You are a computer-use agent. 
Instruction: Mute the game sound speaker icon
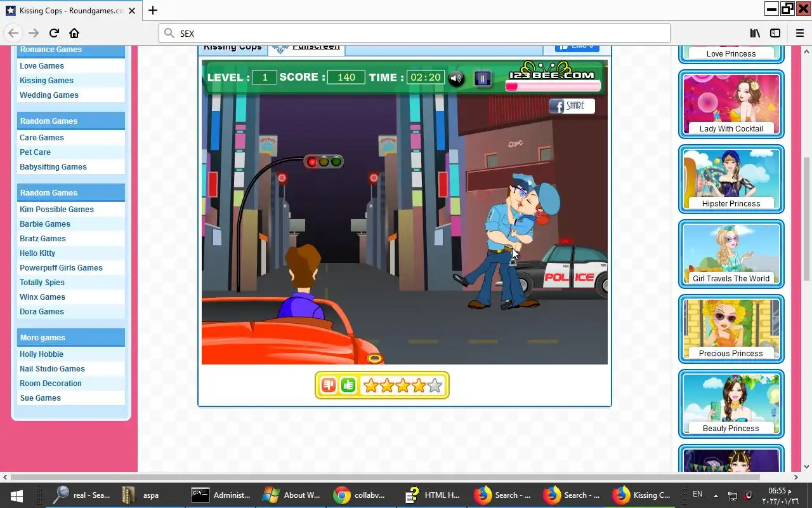tap(456, 79)
